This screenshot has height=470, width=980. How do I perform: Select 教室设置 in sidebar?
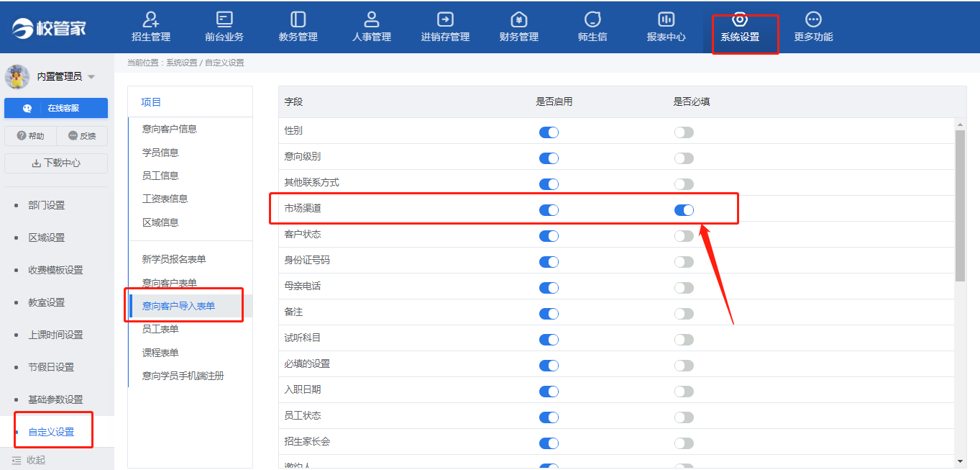(x=47, y=302)
